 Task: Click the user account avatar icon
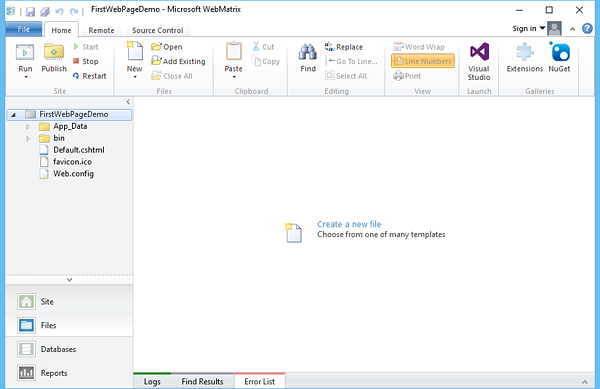tap(554, 29)
